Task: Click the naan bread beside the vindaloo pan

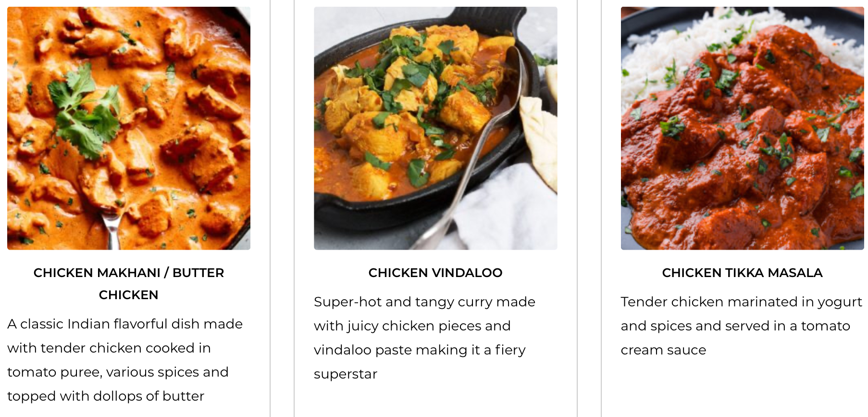Action: point(540,139)
